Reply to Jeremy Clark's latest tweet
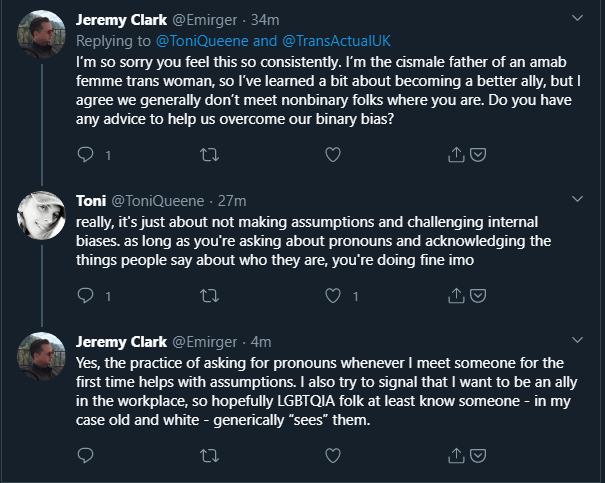605x483 pixels. [x=85, y=454]
